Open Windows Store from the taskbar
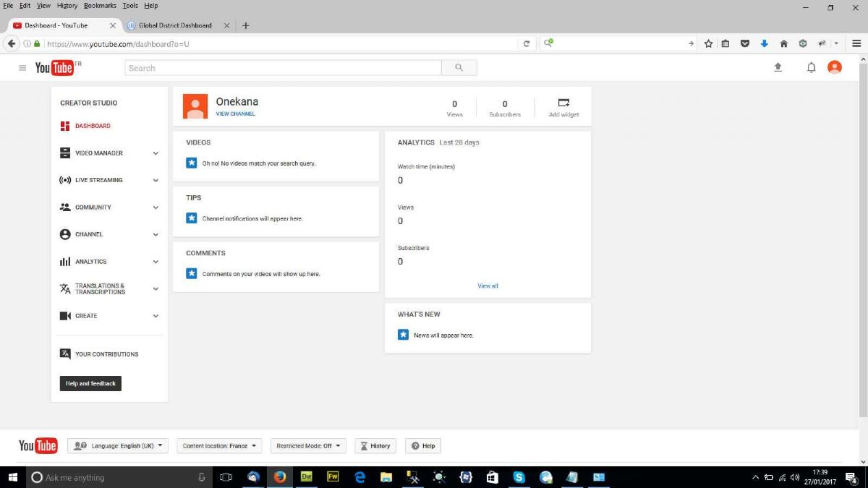868x488 pixels. click(492, 477)
